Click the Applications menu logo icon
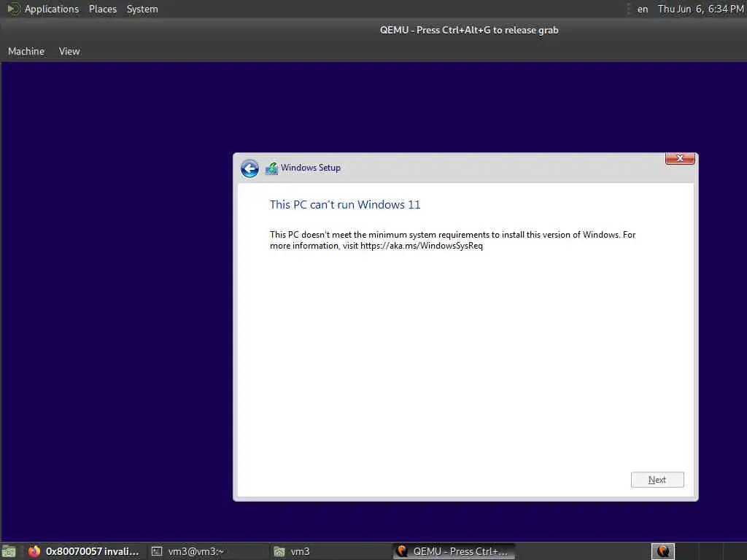The image size is (747, 560). click(13, 9)
